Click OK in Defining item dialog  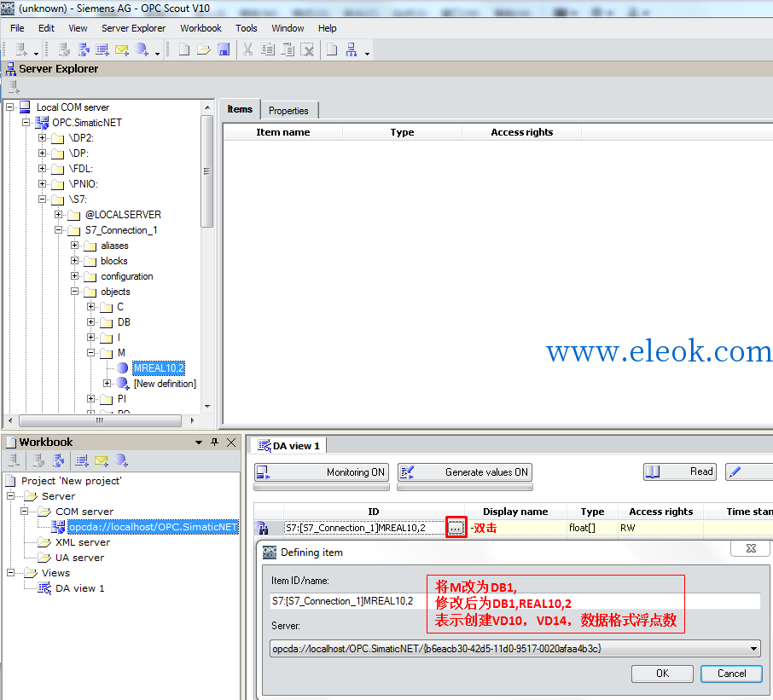662,674
